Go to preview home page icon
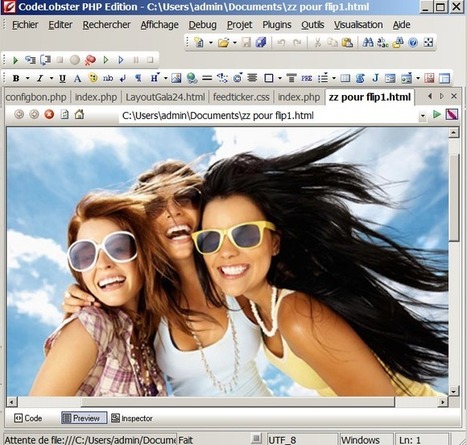 (x=79, y=115)
